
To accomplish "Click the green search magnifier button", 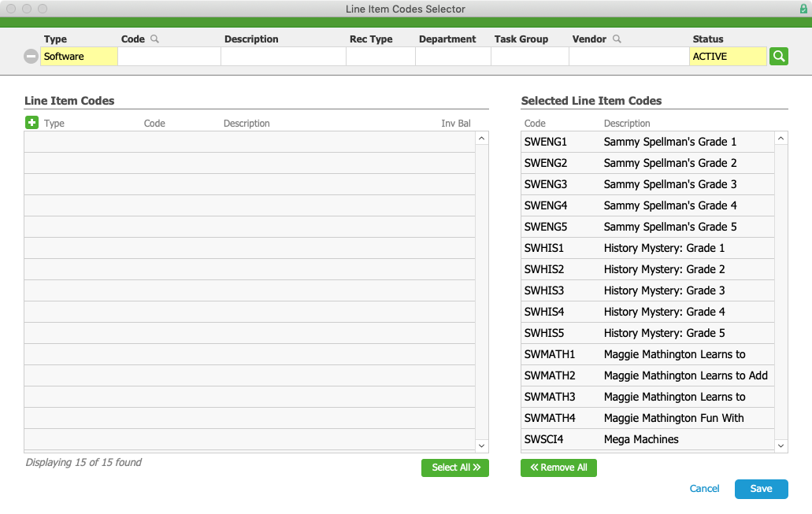I will [x=778, y=57].
